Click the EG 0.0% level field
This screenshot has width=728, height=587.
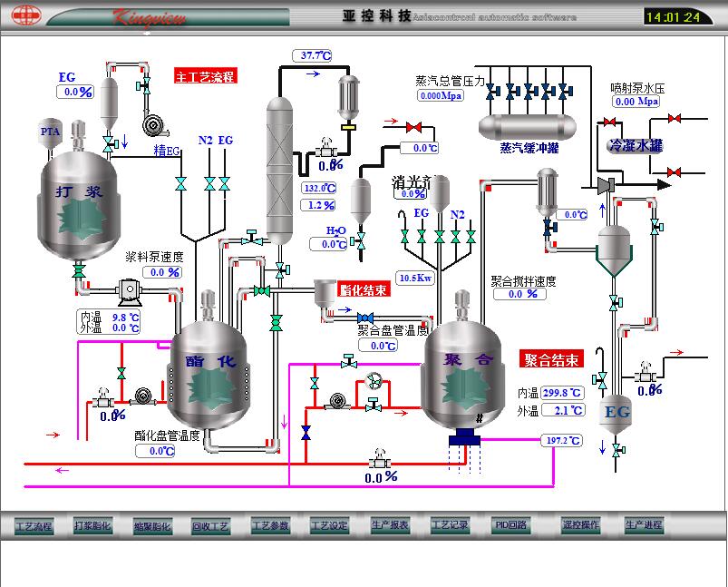click(x=75, y=92)
